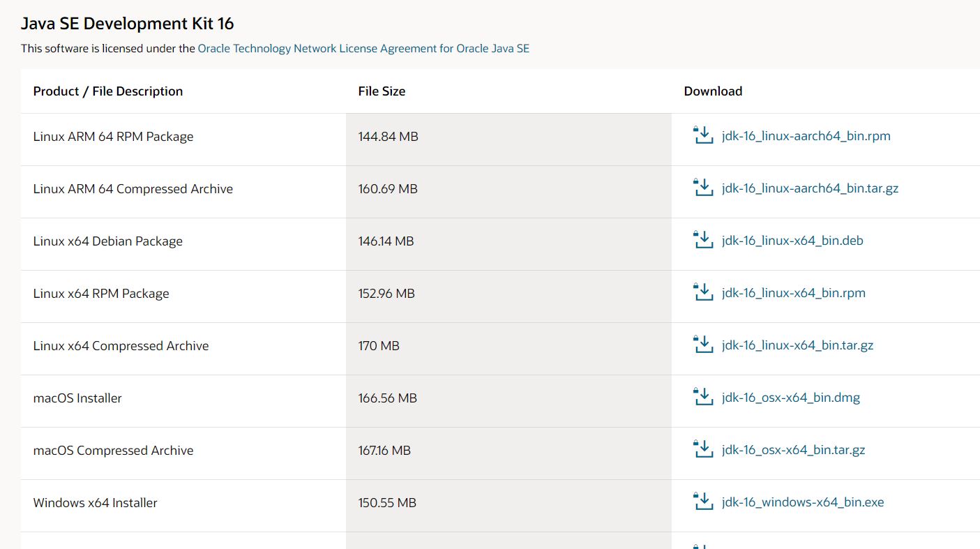Click the File Size column header

point(382,91)
